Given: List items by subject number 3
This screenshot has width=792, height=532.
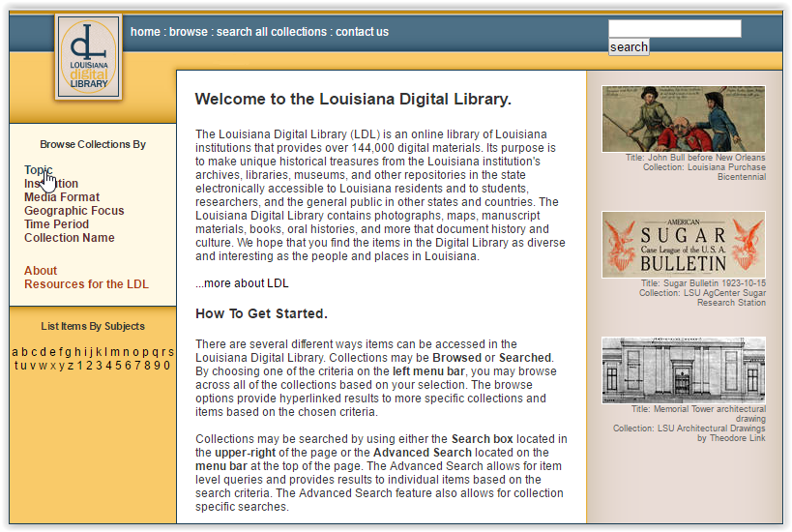Looking at the screenshot, I should (x=99, y=366).
